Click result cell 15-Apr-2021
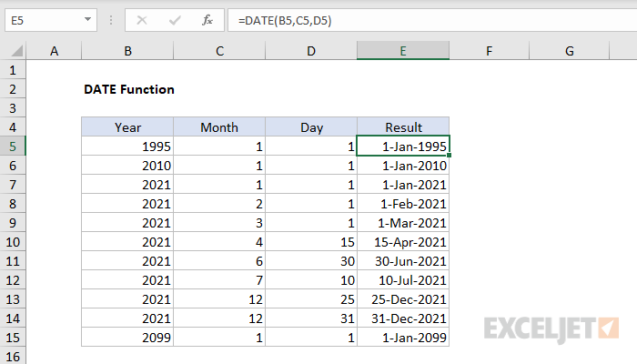This screenshot has height=364, width=637. (402, 241)
